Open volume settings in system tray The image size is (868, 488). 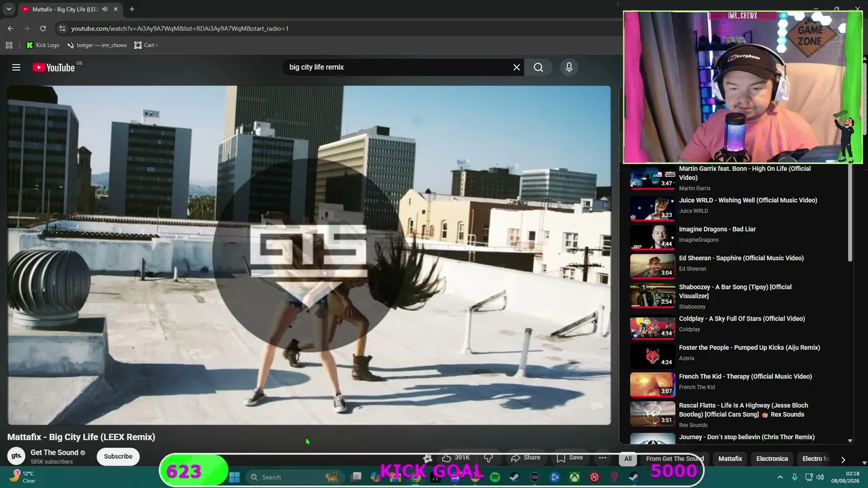820,477
